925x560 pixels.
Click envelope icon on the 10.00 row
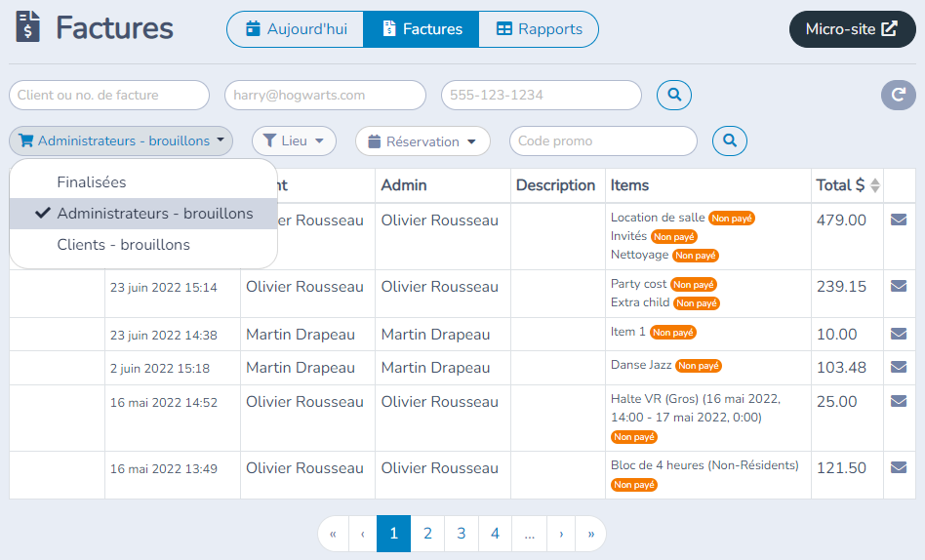[899, 334]
